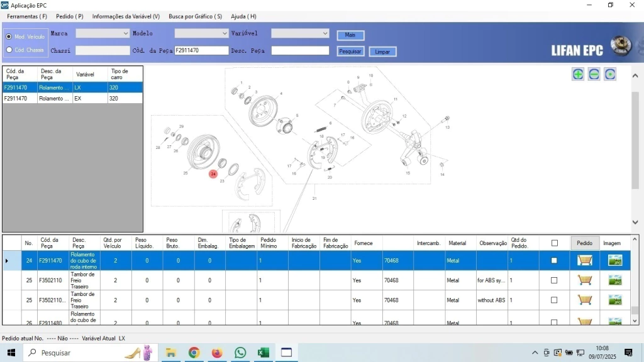This screenshot has height=362, width=644.
Task: Open WhatsApp from the taskbar
Action: [240, 353]
